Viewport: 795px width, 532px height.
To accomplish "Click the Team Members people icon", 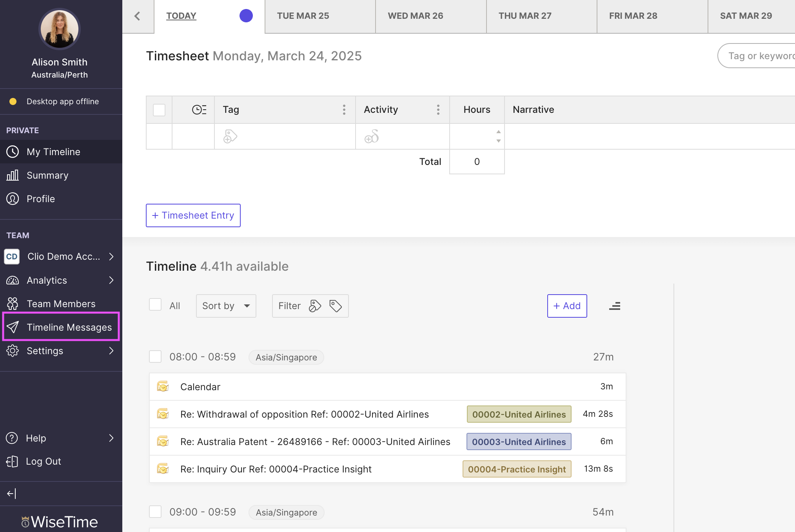I will 13,304.
